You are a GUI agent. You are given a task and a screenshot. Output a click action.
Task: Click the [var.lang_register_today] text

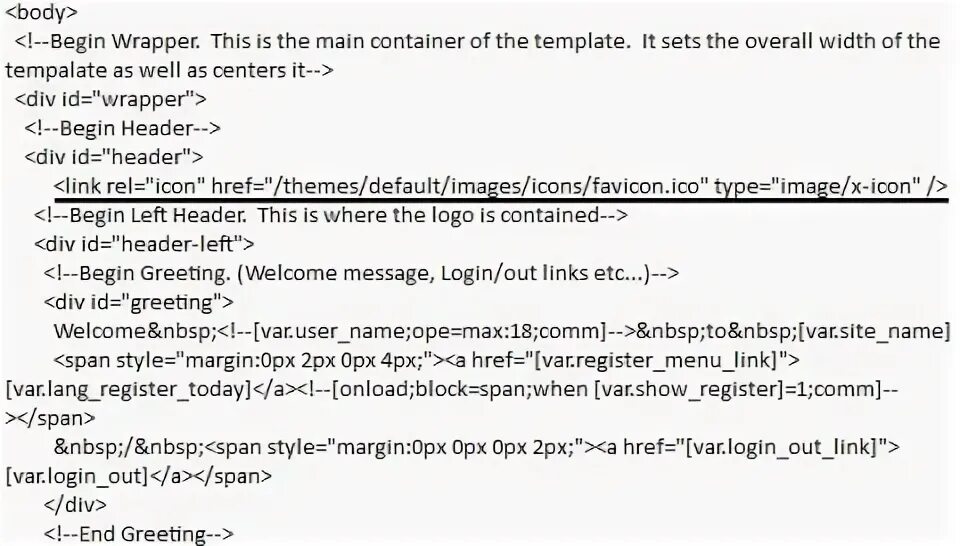click(x=129, y=389)
